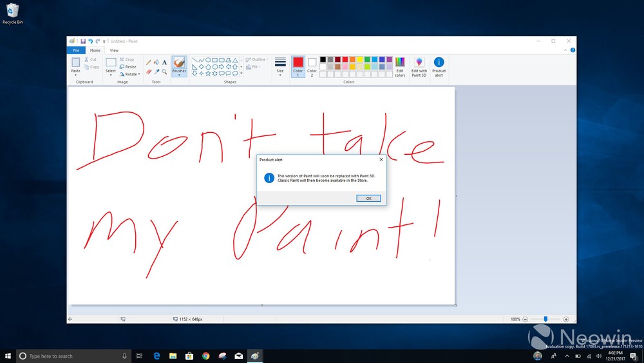Pick the green color swatch
The width and height of the screenshot is (644, 363).
[367, 59]
